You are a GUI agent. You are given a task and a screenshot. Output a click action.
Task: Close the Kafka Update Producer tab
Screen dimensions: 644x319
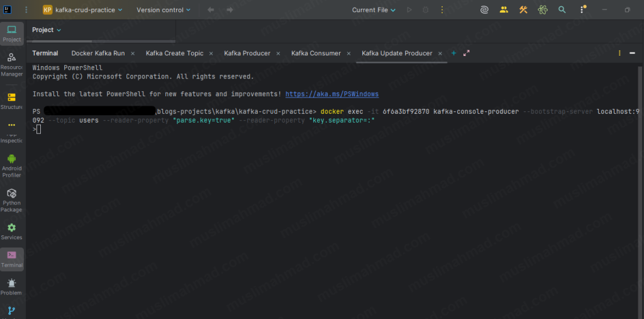[x=440, y=53]
